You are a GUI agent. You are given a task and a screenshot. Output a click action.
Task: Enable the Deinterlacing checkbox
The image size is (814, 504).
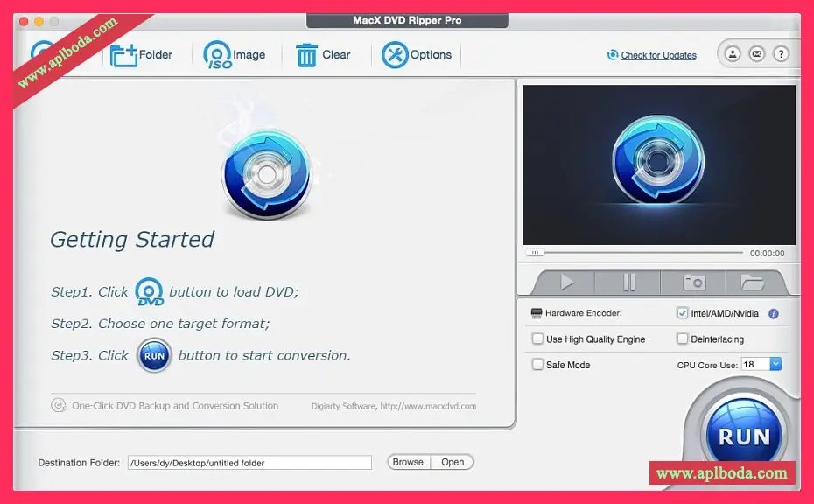(x=683, y=339)
